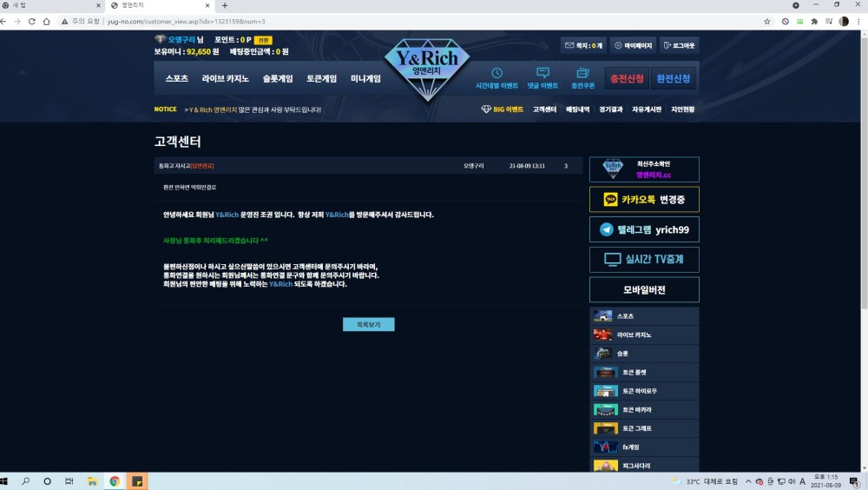Open 라이브 카지노 main menu item
The image size is (868, 490).
[x=226, y=79]
